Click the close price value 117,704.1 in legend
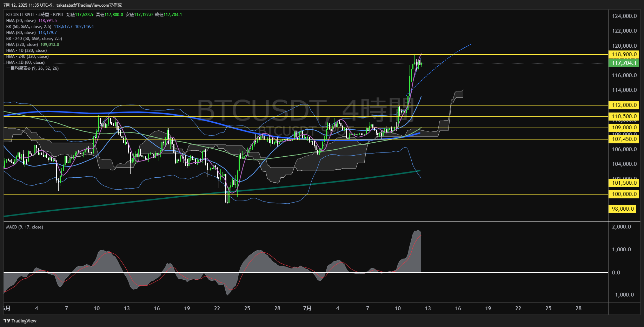This screenshot has height=327, width=644. [173, 15]
